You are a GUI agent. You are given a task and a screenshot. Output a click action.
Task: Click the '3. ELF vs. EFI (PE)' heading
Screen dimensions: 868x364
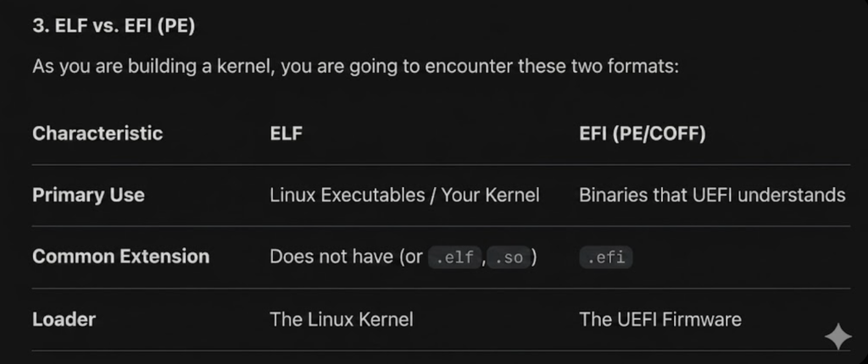114,26
